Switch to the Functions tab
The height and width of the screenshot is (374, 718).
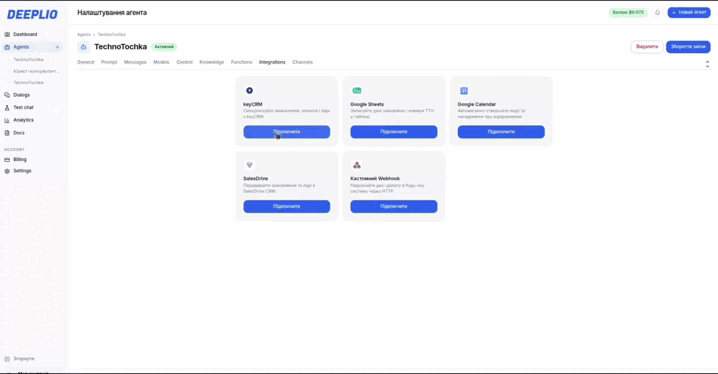coord(241,62)
